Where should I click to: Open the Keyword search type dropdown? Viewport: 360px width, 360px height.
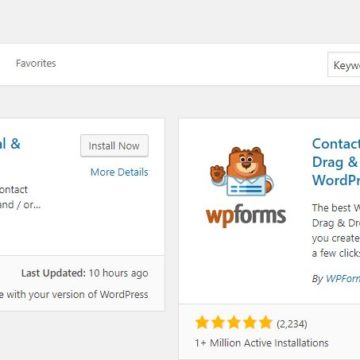(344, 65)
